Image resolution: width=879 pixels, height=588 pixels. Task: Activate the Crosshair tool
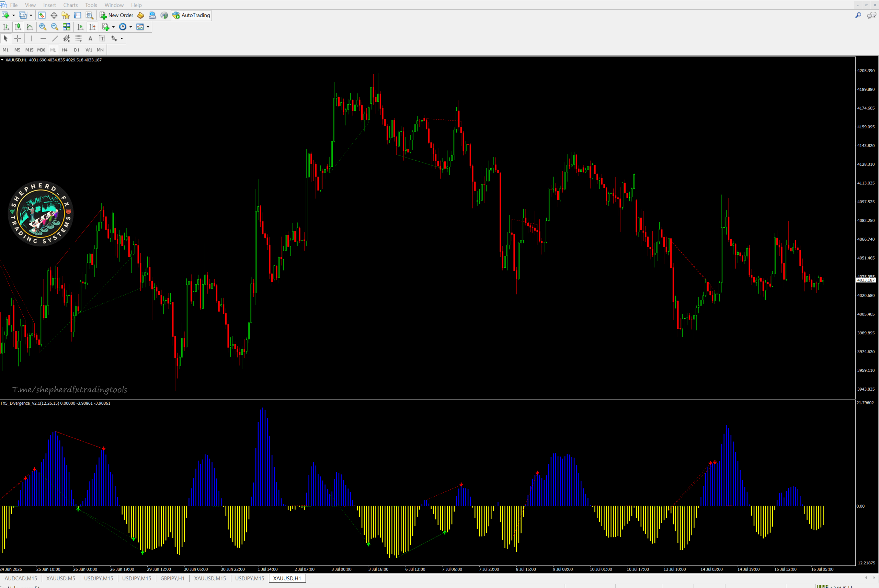[18, 38]
